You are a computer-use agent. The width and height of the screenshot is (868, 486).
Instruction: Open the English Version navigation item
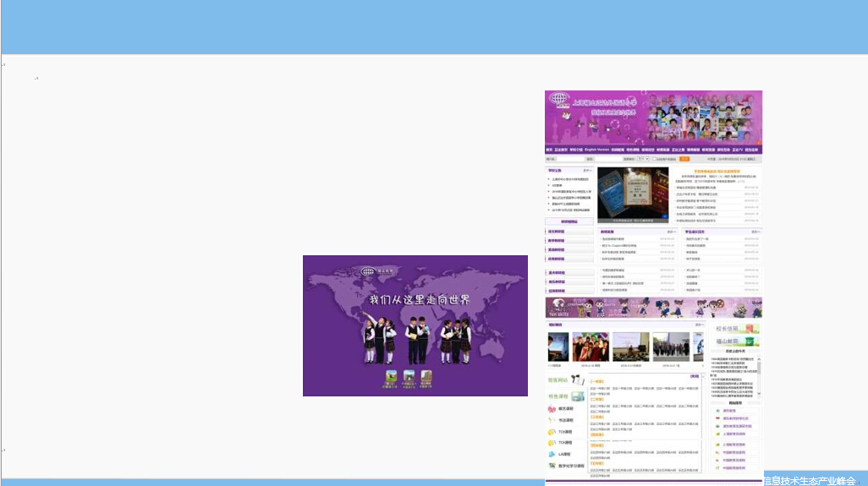point(596,150)
